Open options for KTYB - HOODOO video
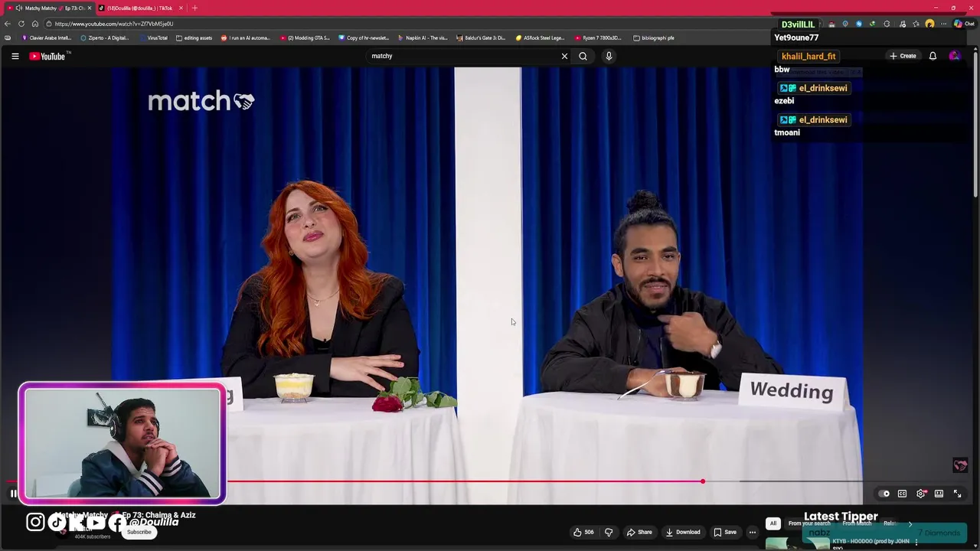Viewport: 980px width, 551px height. point(916,542)
